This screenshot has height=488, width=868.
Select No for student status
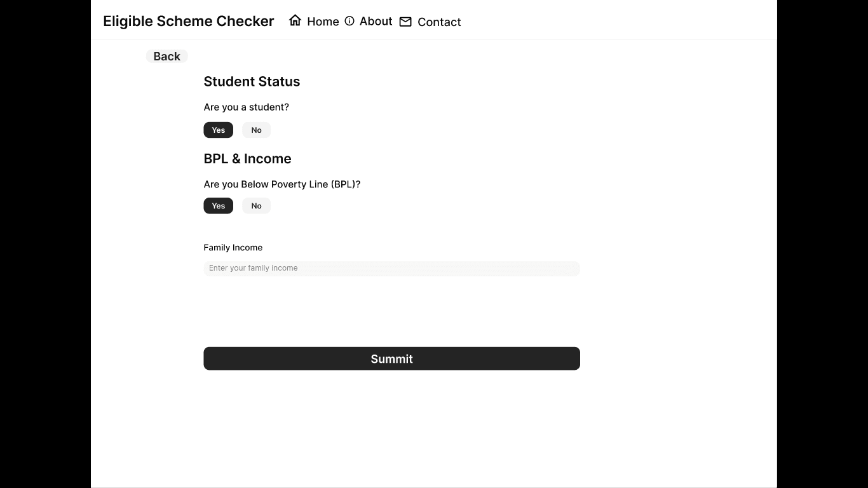[x=256, y=130]
